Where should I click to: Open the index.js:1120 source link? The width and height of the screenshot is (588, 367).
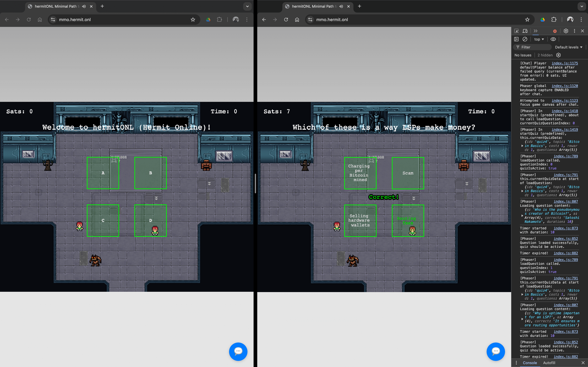click(565, 86)
